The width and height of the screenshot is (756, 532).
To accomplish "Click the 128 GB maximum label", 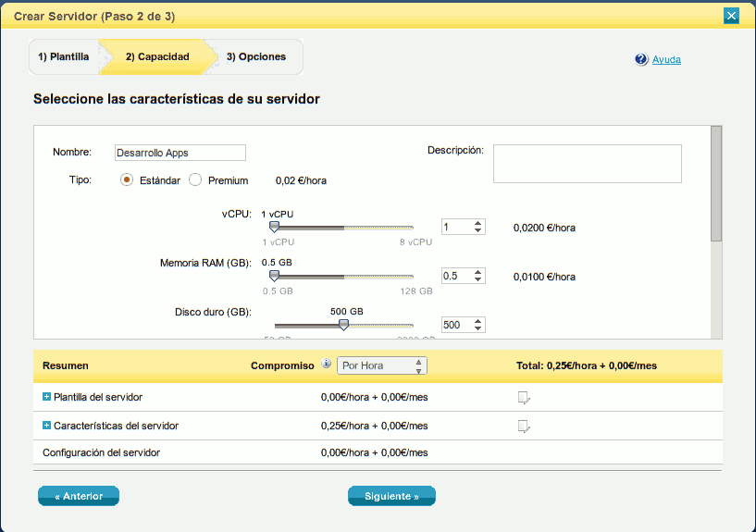I will pos(416,291).
